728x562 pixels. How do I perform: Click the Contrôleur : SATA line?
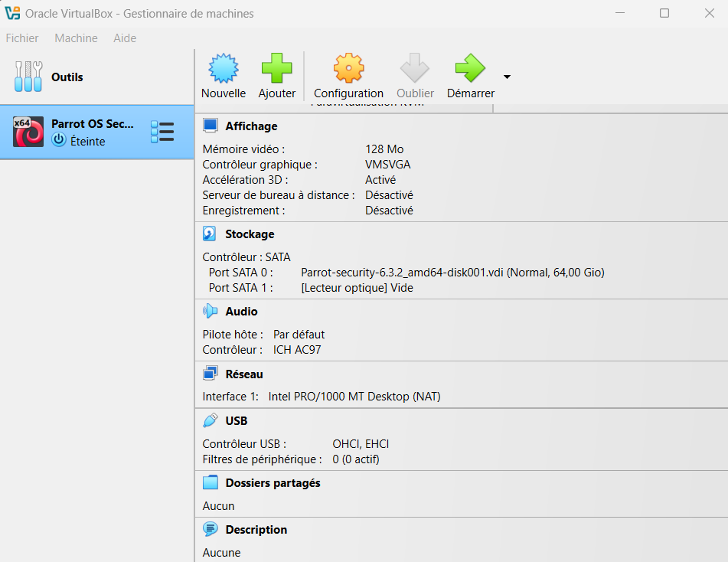[246, 257]
